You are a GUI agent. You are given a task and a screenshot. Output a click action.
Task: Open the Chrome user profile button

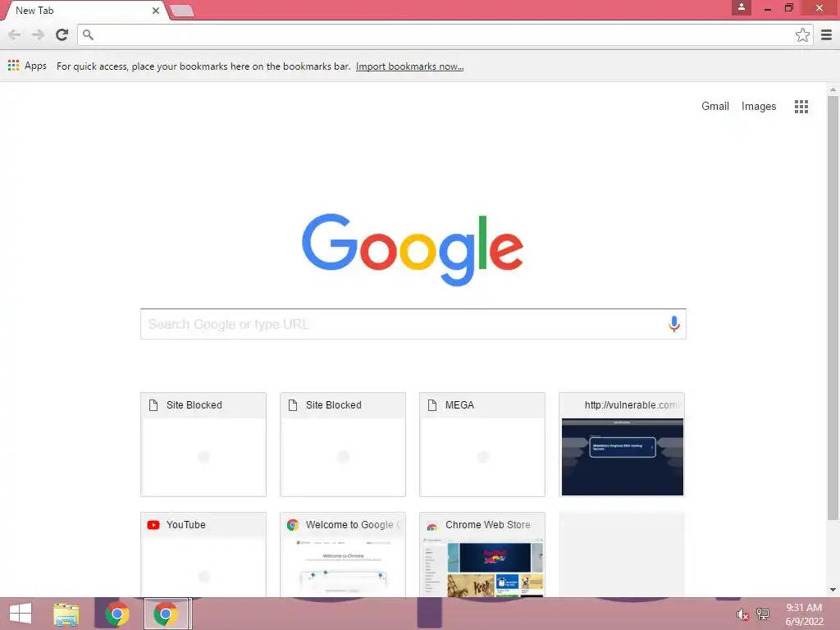click(x=742, y=7)
